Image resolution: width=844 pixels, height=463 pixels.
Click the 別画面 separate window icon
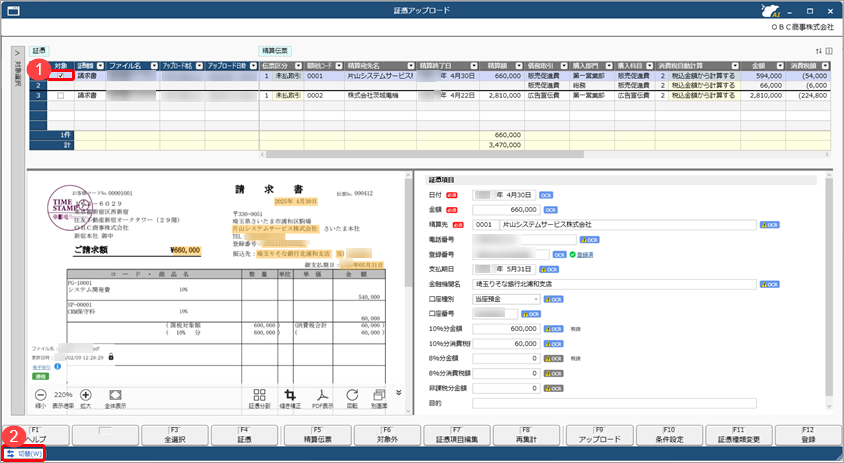click(x=378, y=397)
